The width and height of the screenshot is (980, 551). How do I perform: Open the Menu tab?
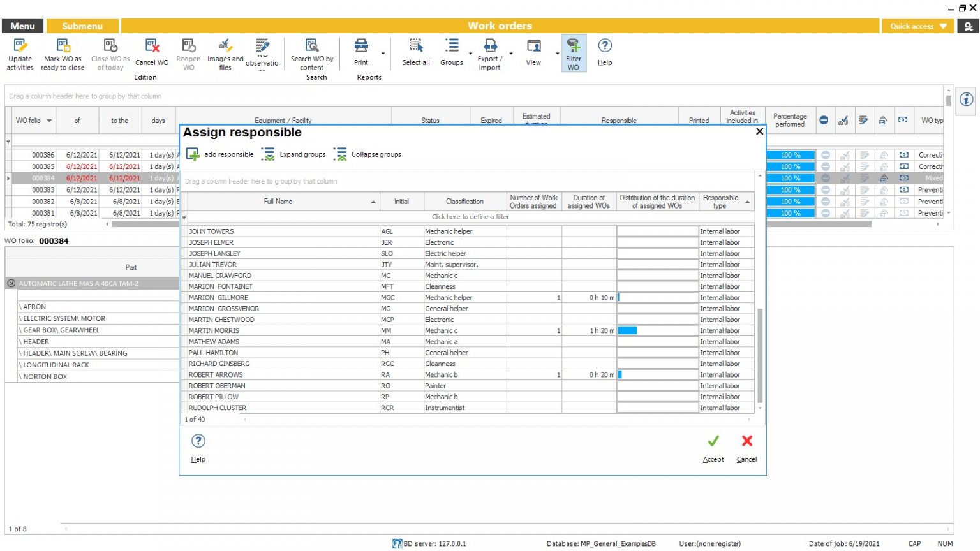23,26
